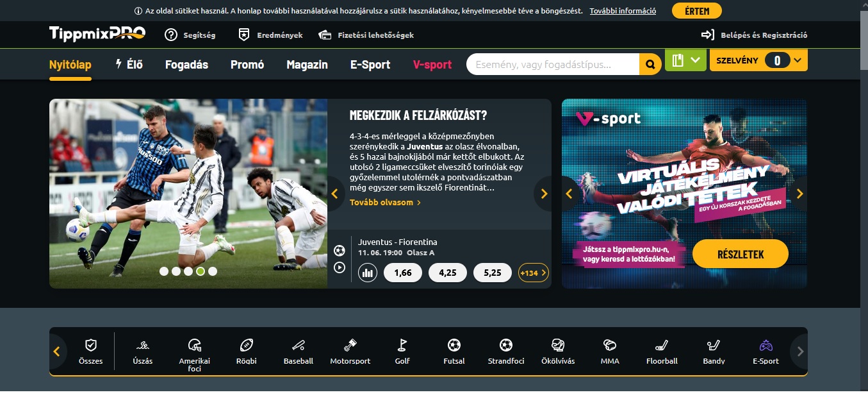Select the Amerikai foci helmet icon
The height and width of the screenshot is (397, 868).
[194, 345]
